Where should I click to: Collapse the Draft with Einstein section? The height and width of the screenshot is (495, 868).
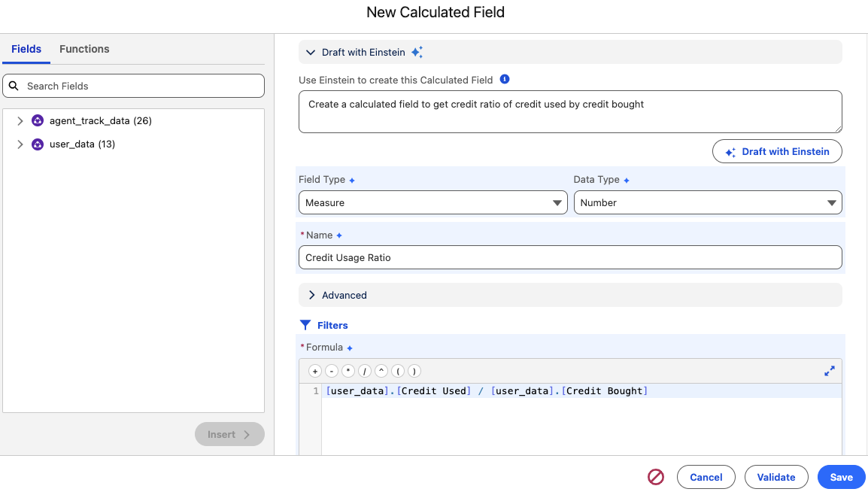[311, 53]
